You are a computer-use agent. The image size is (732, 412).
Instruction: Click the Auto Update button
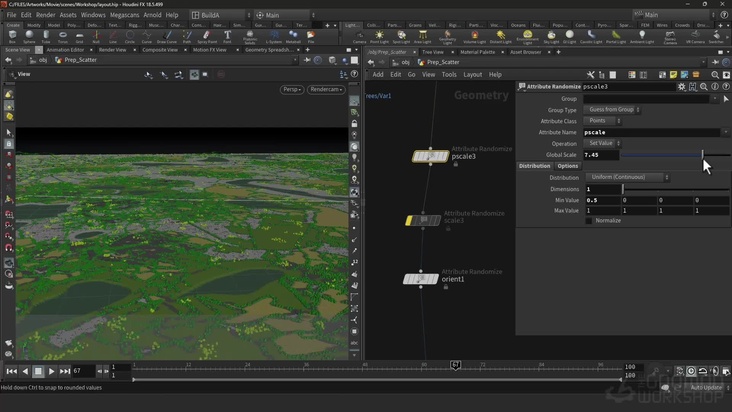pyautogui.click(x=704, y=387)
